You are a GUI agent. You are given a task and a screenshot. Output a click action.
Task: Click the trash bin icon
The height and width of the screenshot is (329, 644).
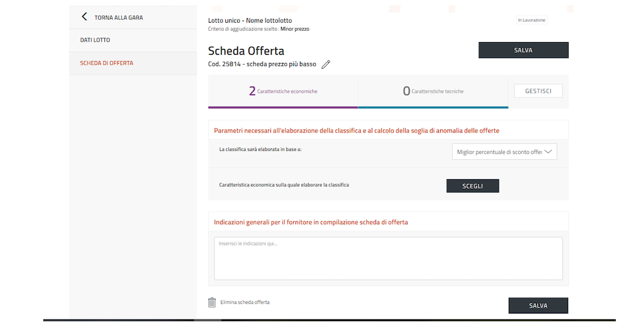212,303
